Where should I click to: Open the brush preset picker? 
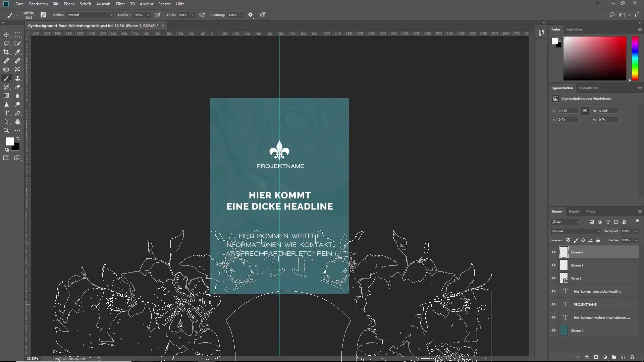[x=30, y=15]
